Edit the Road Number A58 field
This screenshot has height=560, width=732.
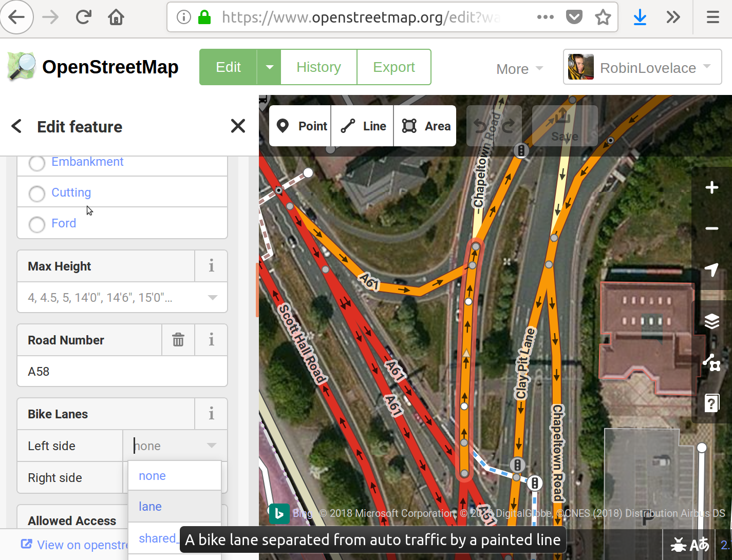point(122,371)
